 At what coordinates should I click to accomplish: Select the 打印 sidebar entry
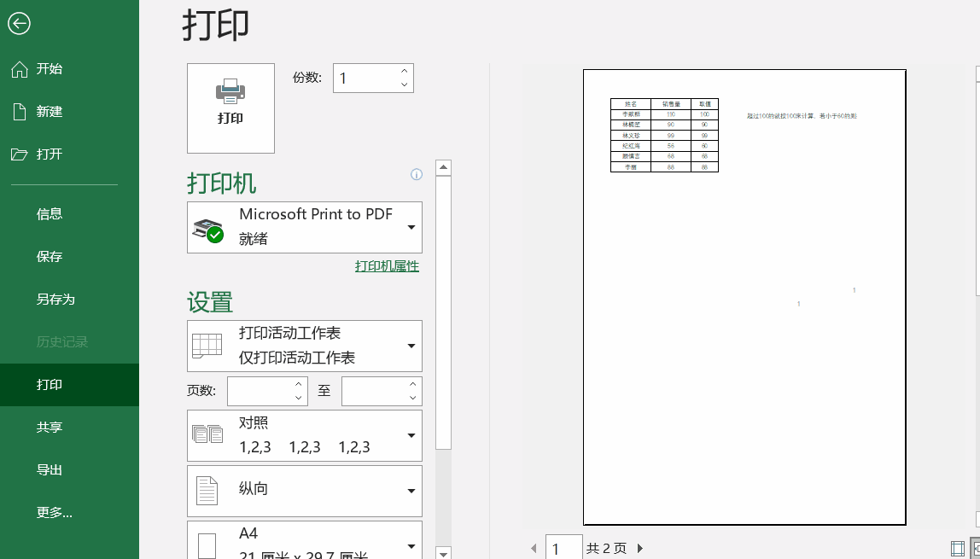pyautogui.click(x=69, y=385)
